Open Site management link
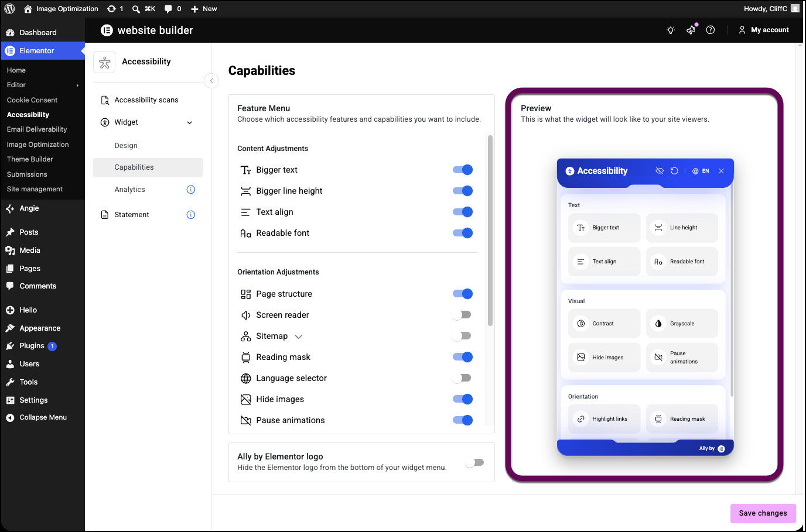 (x=35, y=189)
